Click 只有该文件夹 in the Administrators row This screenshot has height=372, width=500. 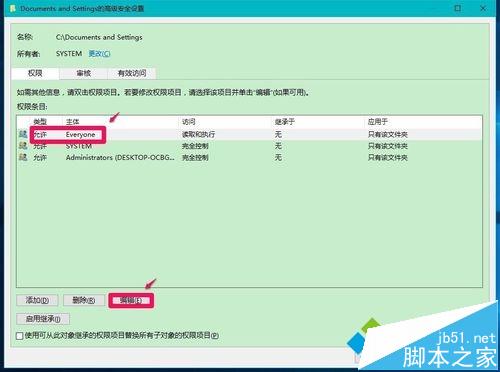click(x=388, y=157)
